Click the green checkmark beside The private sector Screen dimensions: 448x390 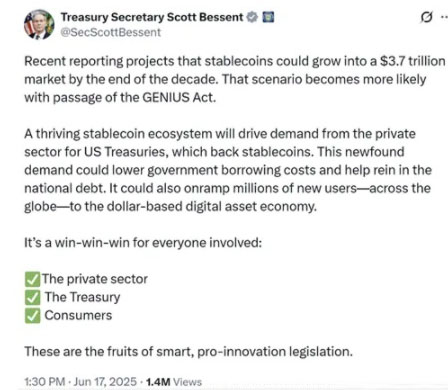(32, 279)
